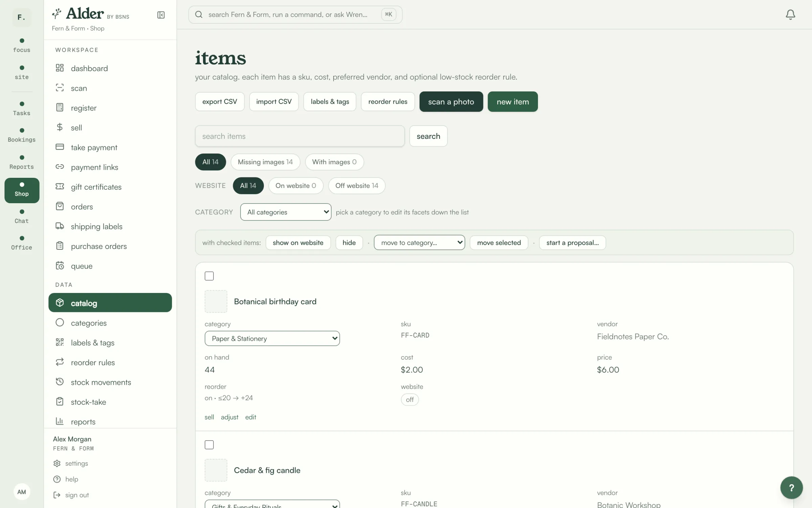Switch to the Bookings workspace
This screenshot has height=508, width=812.
[x=22, y=135]
